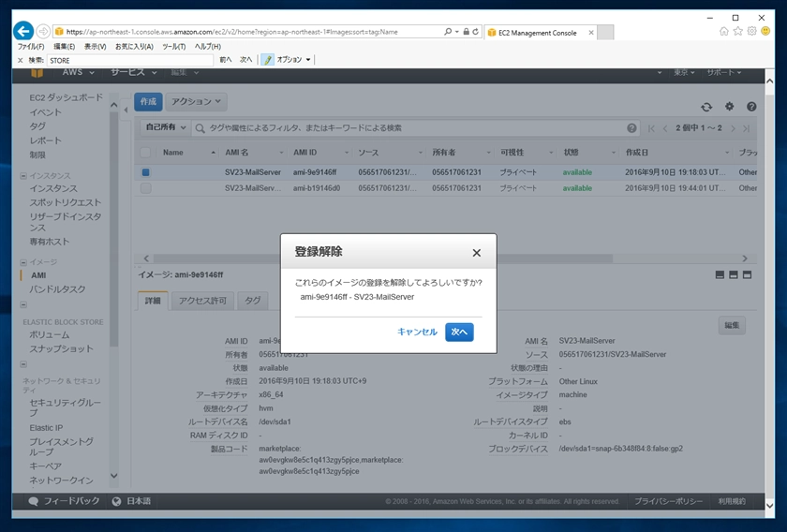Go to first page of results

tap(651, 128)
